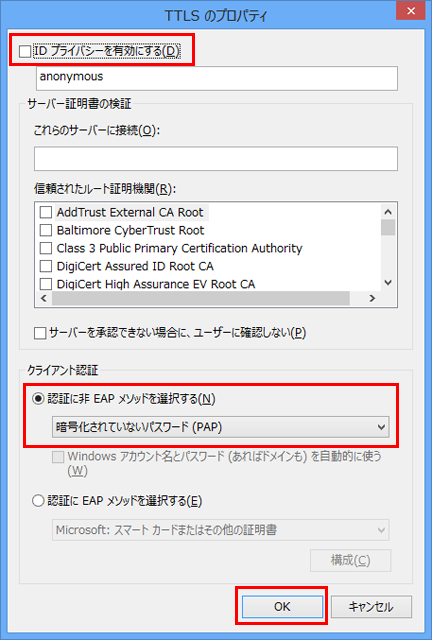Check Class 3 Public Primary Certification Authority
Viewport: 432px width, 640px height.
[x=46, y=248]
